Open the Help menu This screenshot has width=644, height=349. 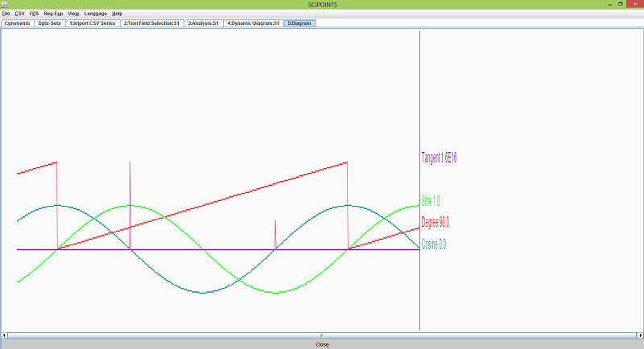[x=117, y=14]
